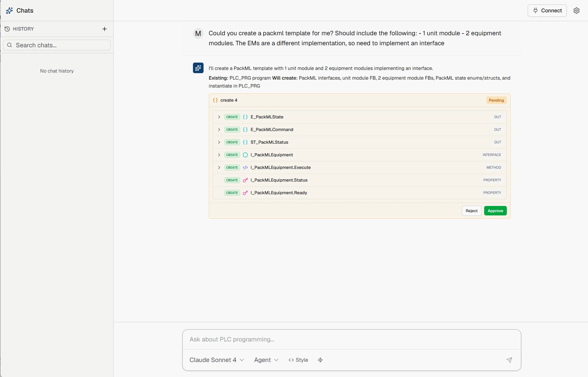Open the Agent mode dropdown
The height and width of the screenshot is (377, 588).
pos(266,360)
